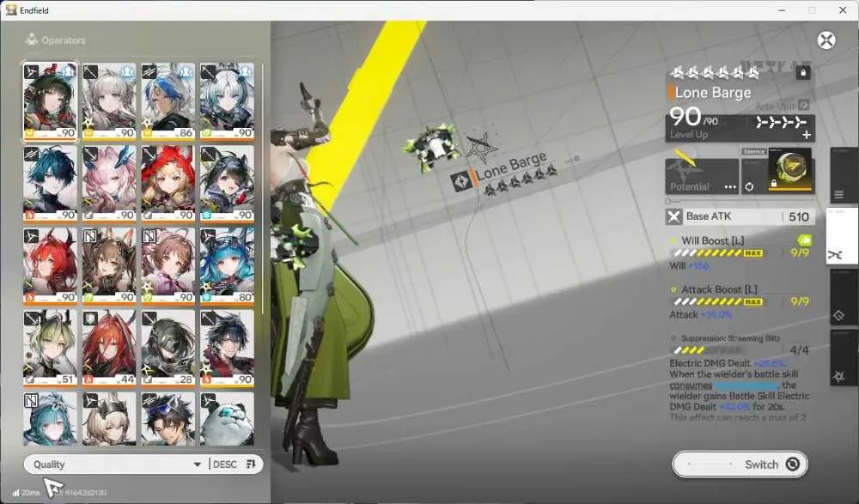Select the panda operator card
The image size is (859, 504).
click(x=227, y=418)
